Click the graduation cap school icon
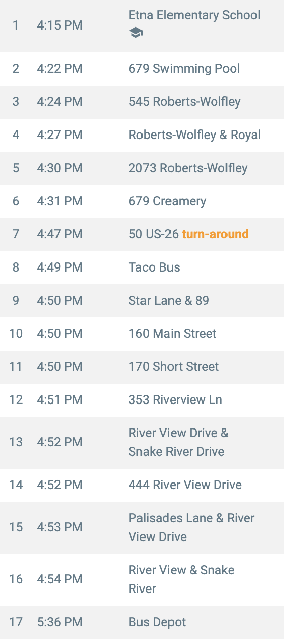The height and width of the screenshot is (644, 284). (x=136, y=33)
